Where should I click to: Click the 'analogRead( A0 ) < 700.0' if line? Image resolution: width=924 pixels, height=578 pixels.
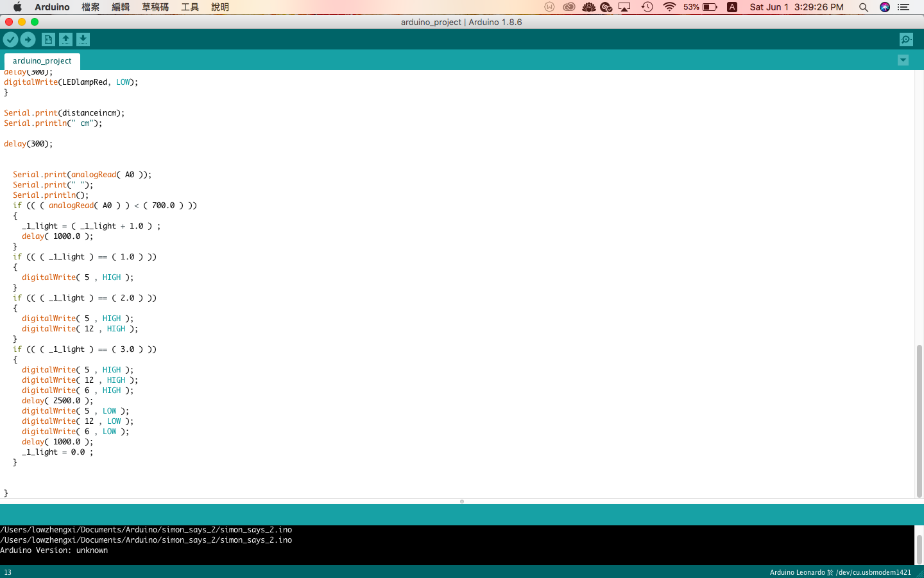pos(105,206)
